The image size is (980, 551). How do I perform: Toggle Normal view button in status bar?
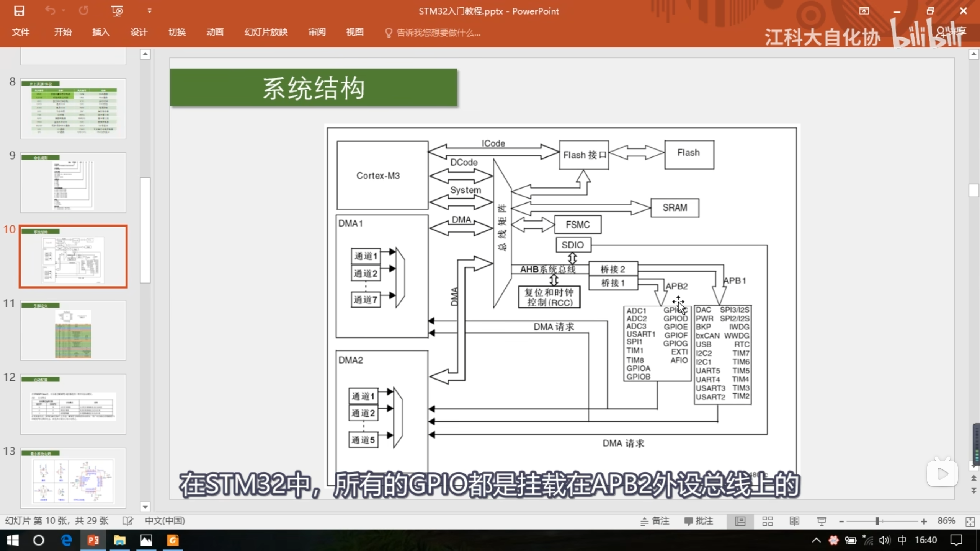(740, 521)
